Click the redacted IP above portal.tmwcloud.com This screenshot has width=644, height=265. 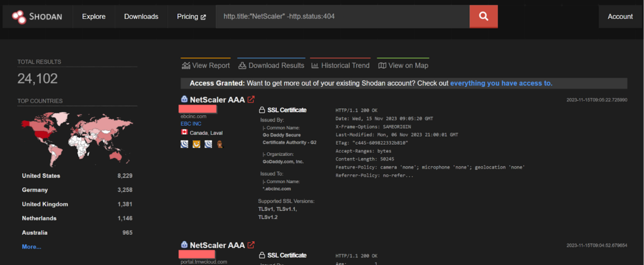(x=197, y=254)
